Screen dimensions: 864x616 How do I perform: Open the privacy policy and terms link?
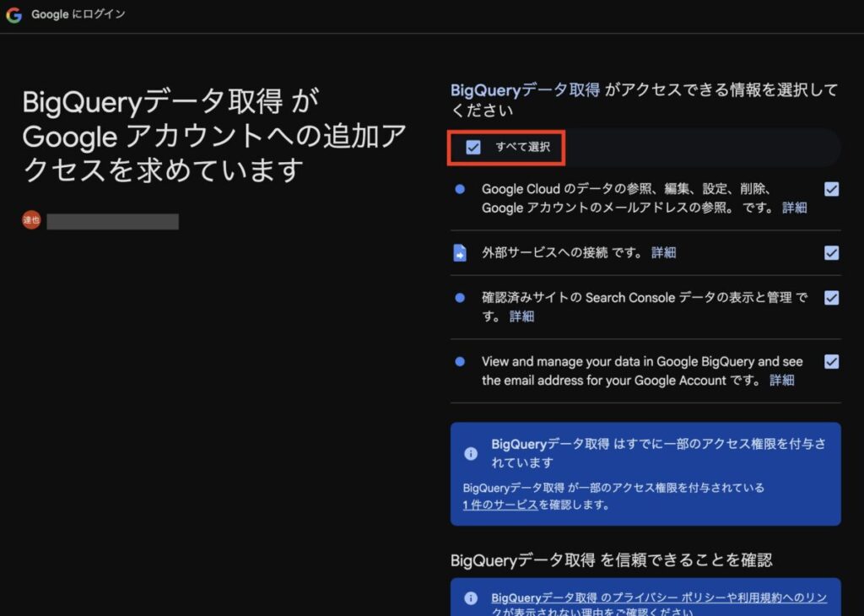point(659,604)
